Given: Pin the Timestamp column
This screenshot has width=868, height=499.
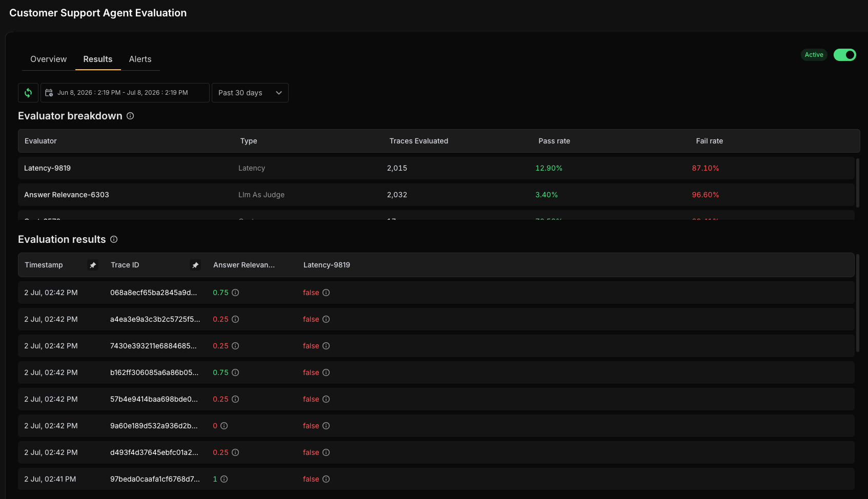Looking at the screenshot, I should pyautogui.click(x=93, y=265).
